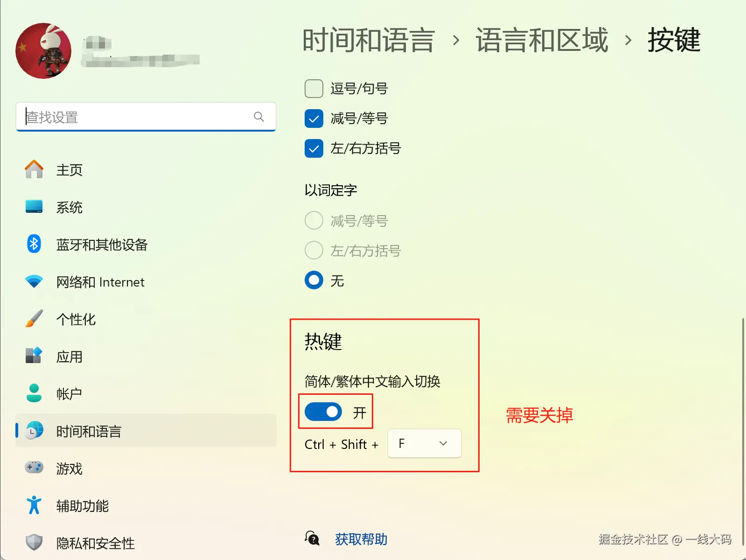The width and height of the screenshot is (746, 560).
Task: Open System (系统) via its monitor icon
Action: 34,207
